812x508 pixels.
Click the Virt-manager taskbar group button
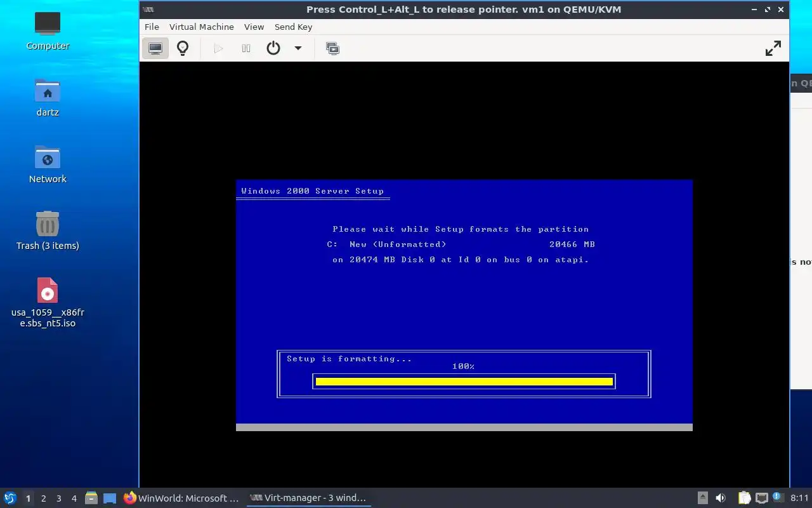[x=308, y=498]
